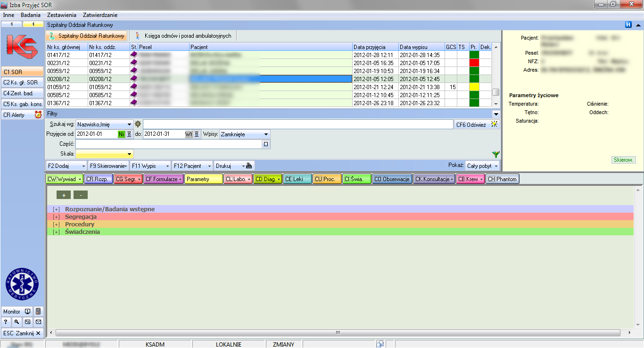Click the blue H hospital icon

[628, 25]
